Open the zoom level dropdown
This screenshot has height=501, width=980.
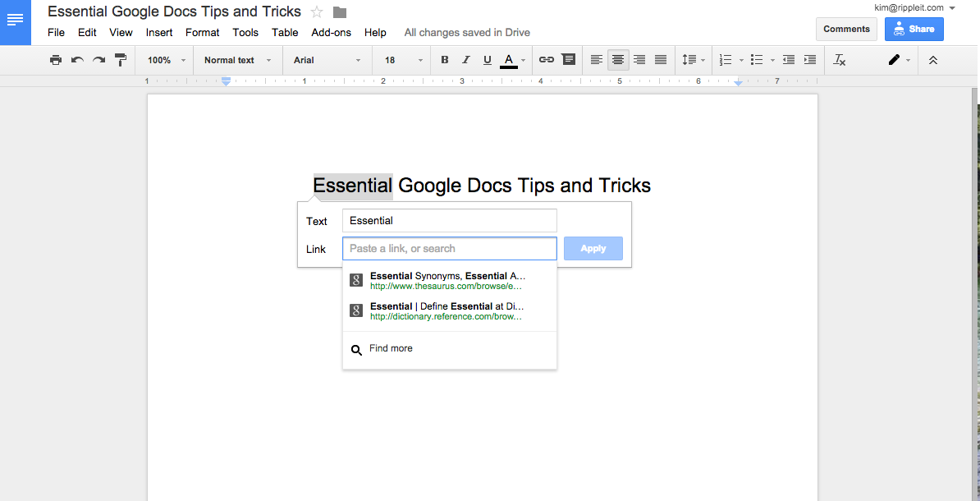(x=167, y=60)
